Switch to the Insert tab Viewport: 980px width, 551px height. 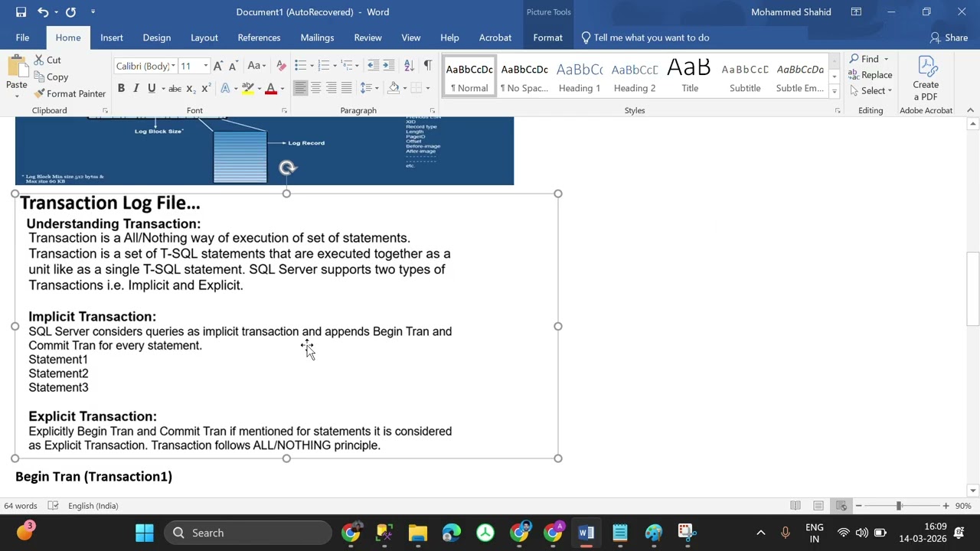[111, 37]
